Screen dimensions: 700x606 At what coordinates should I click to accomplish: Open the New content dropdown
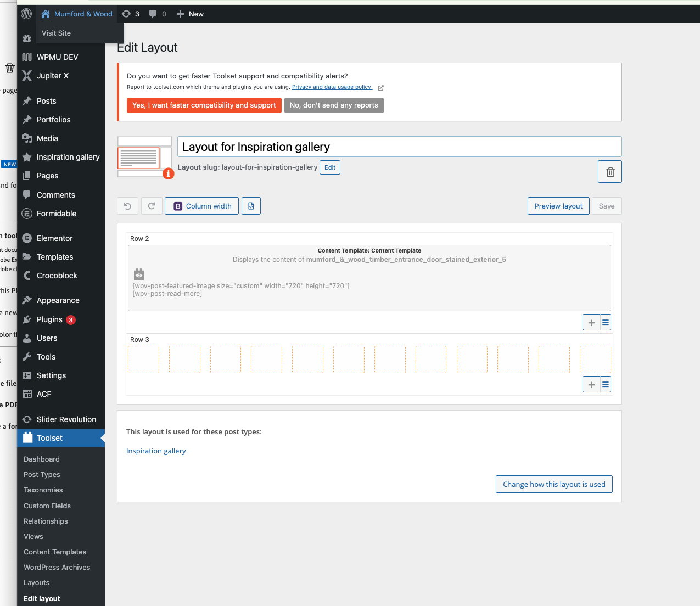pyautogui.click(x=190, y=14)
